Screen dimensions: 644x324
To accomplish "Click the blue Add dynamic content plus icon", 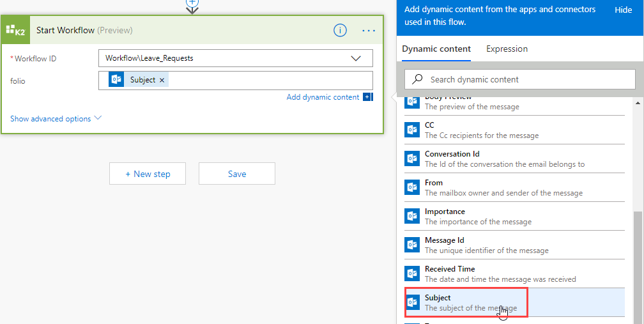I will 367,97.
